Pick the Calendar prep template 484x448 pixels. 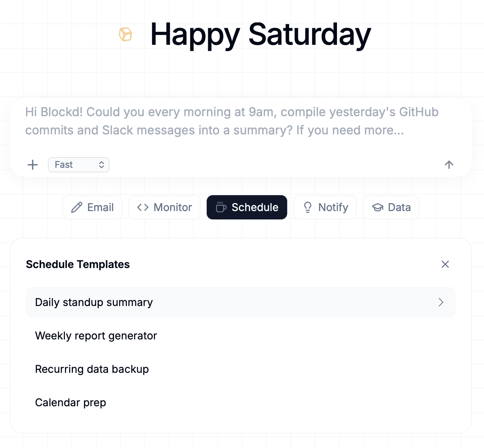[x=71, y=402]
